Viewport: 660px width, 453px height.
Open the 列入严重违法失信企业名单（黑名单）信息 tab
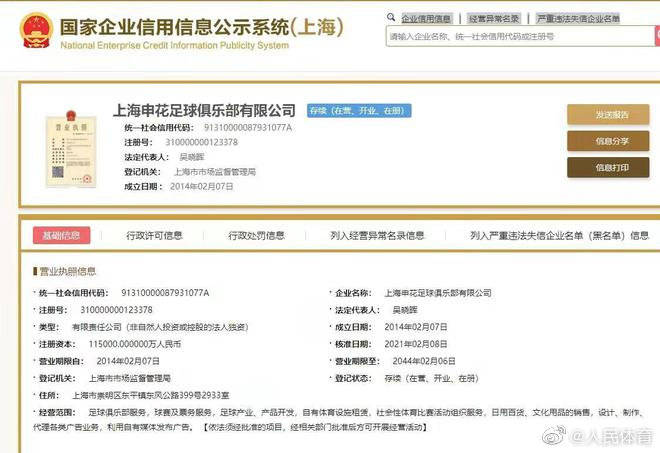tap(559, 235)
